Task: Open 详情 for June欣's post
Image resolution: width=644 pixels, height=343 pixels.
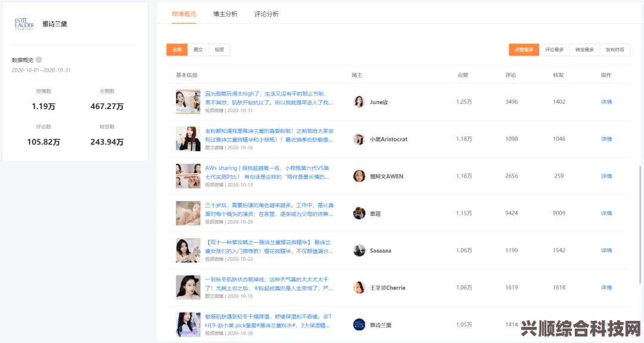Action: (x=606, y=102)
